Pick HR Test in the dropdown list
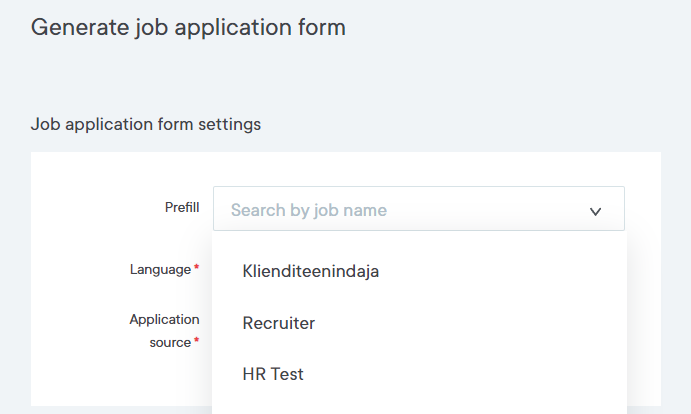The width and height of the screenshot is (691, 414). pyautogui.click(x=273, y=374)
